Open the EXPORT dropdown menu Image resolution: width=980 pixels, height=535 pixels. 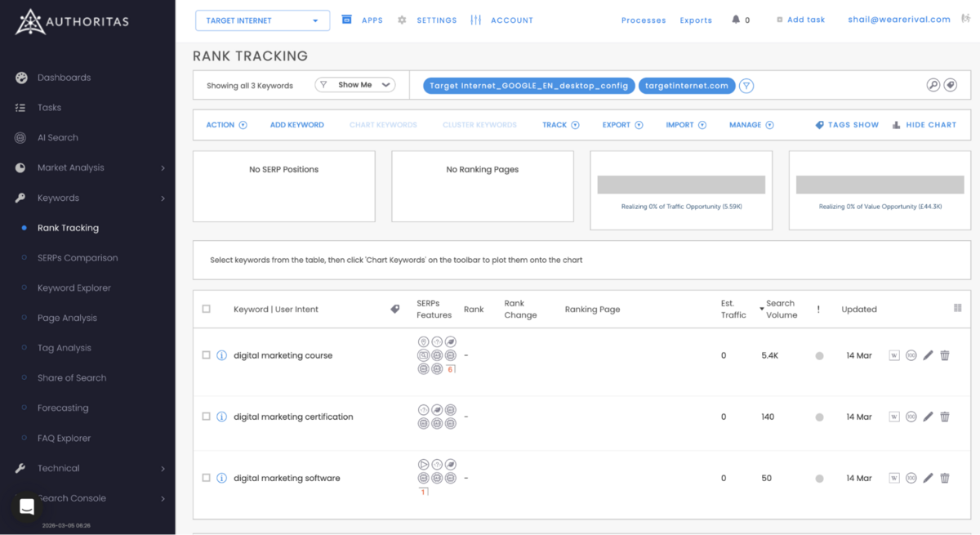[x=622, y=125]
